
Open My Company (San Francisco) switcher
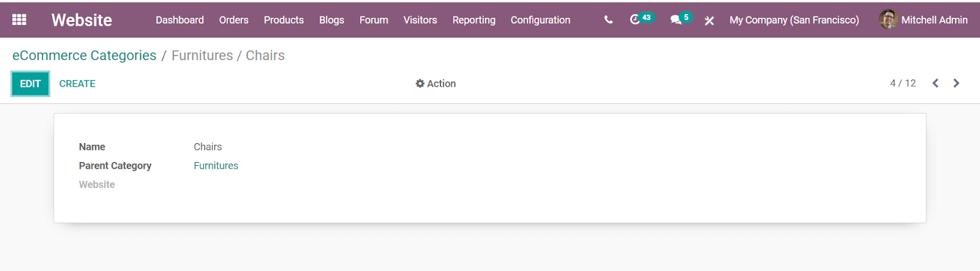point(794,20)
